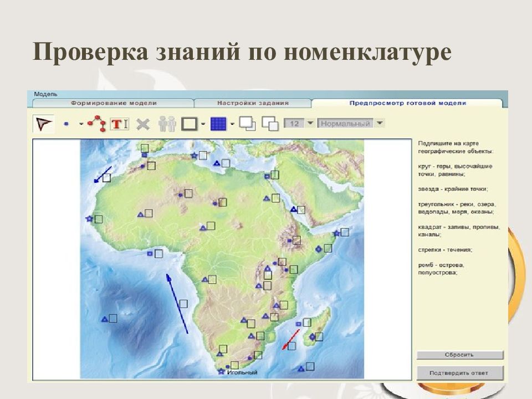Screen dimensions: 532x399
Task: Click the box beside the long blue arrow
Action: tap(183, 304)
